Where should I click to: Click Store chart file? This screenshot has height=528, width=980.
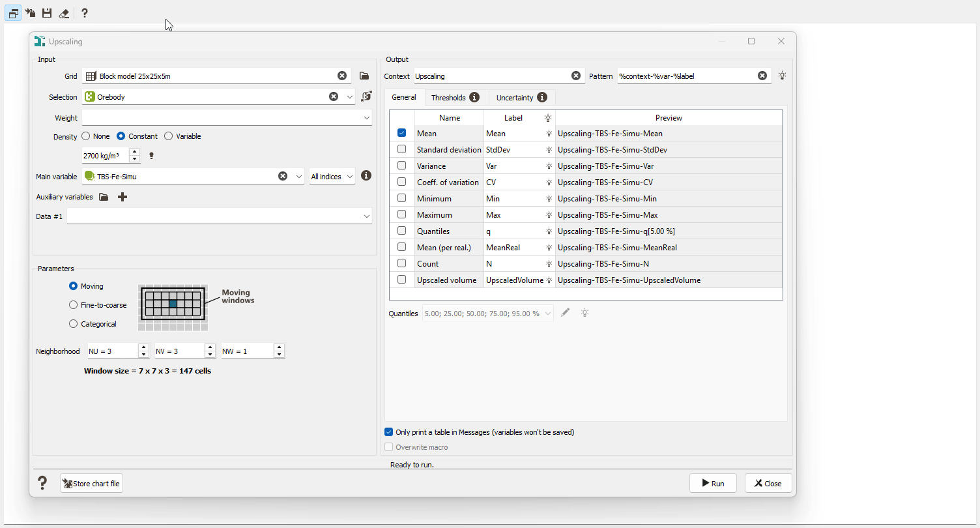91,483
